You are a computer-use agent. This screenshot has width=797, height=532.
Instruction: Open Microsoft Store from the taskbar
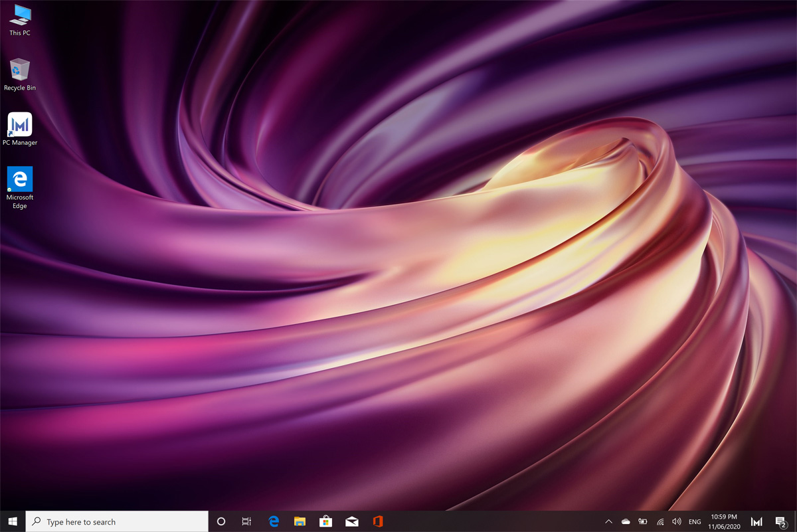tap(325, 521)
